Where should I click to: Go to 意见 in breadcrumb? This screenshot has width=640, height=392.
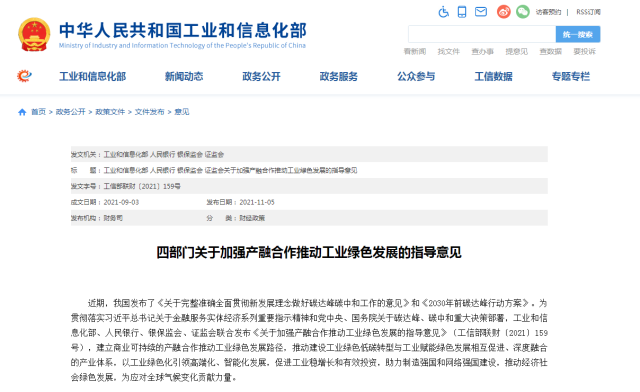[x=182, y=112]
